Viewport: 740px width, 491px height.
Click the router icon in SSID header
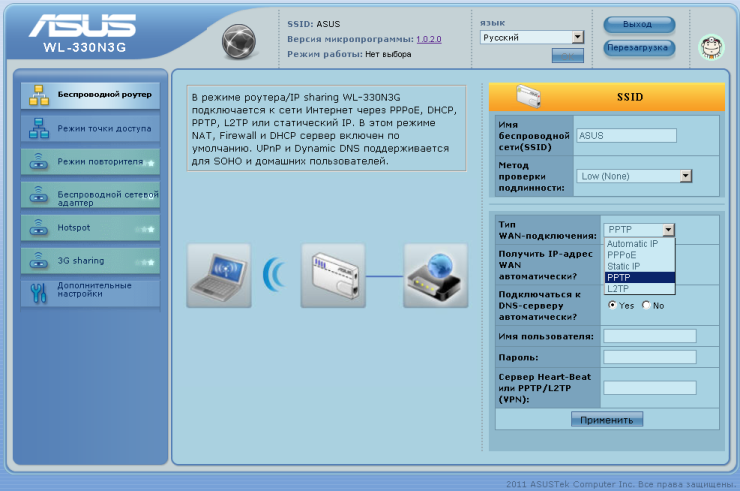[x=528, y=96]
